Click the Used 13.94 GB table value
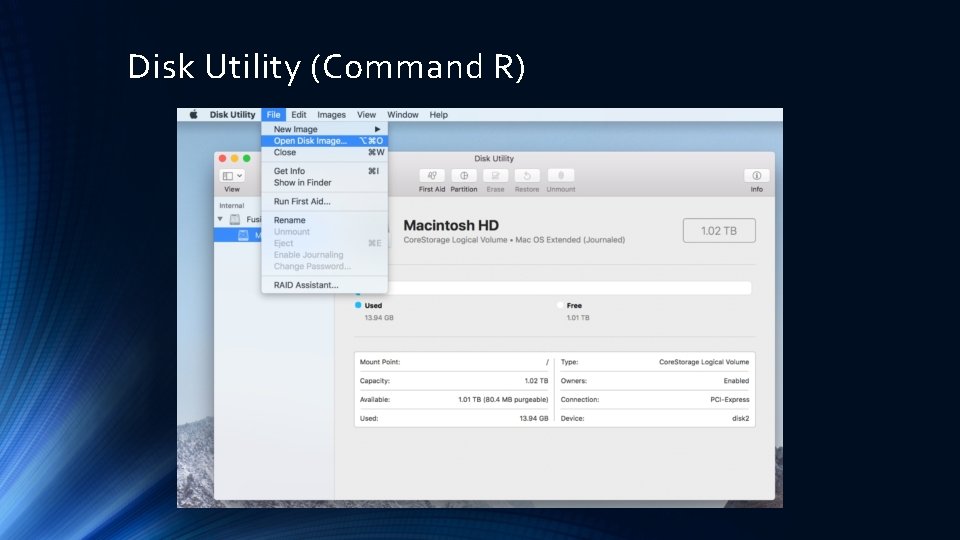 (x=534, y=419)
